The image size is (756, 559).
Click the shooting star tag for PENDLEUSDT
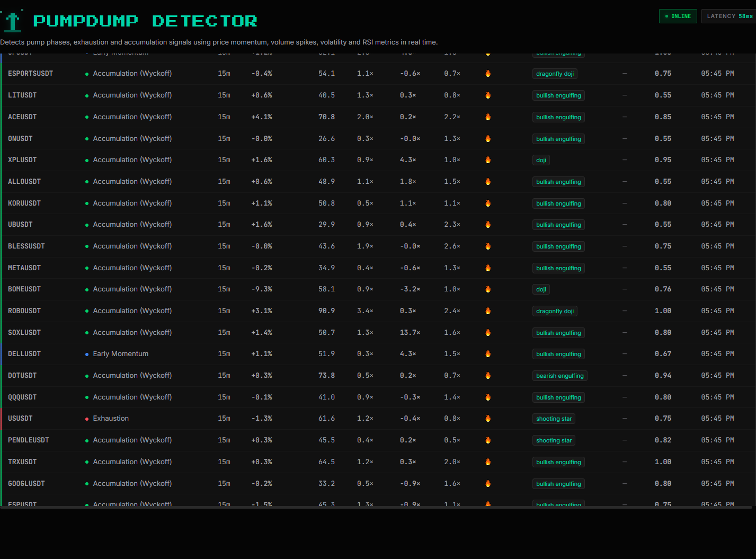(554, 440)
